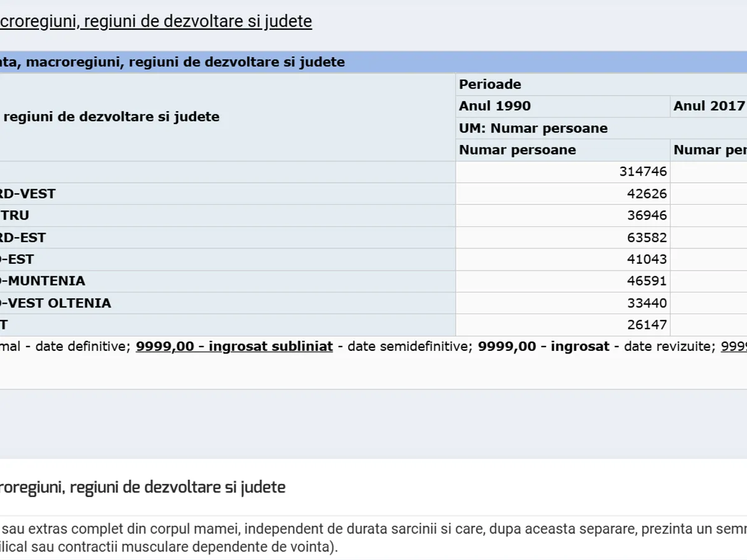
Task: Click the SUD-VEST OLTENIA row label
Action: click(x=55, y=304)
